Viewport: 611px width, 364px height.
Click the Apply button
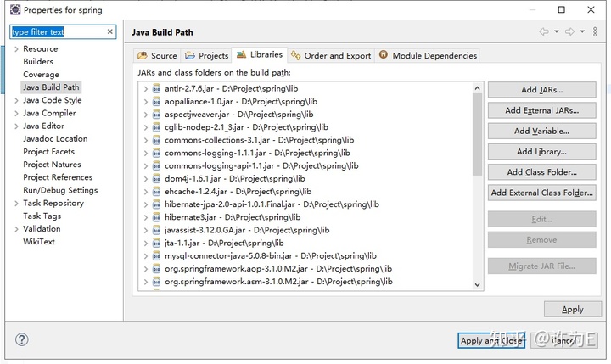tap(573, 310)
